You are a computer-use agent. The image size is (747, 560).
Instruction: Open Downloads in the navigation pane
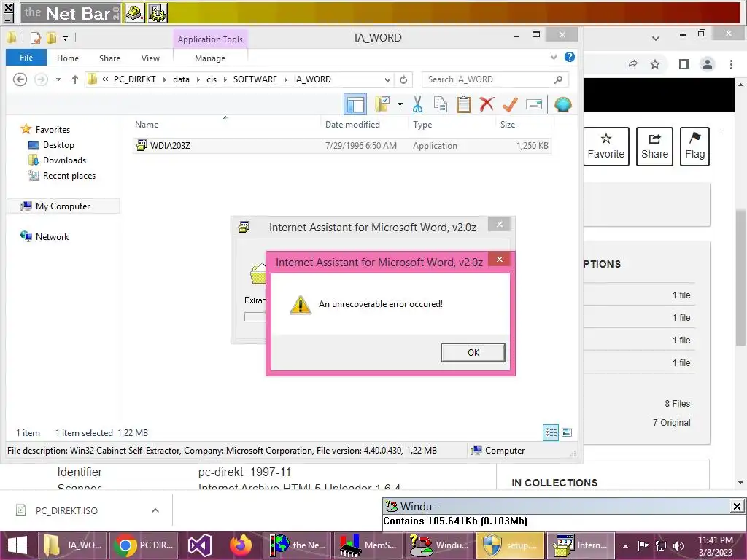coord(57,160)
